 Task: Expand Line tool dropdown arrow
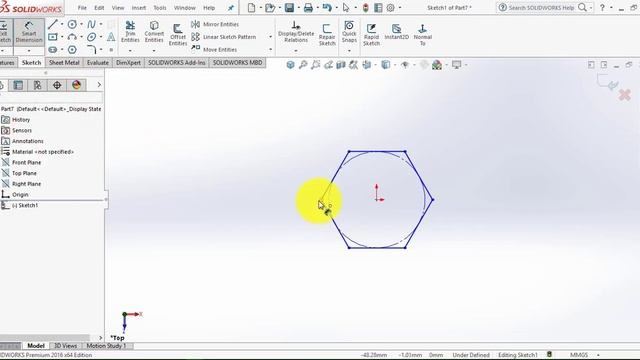tap(62, 24)
